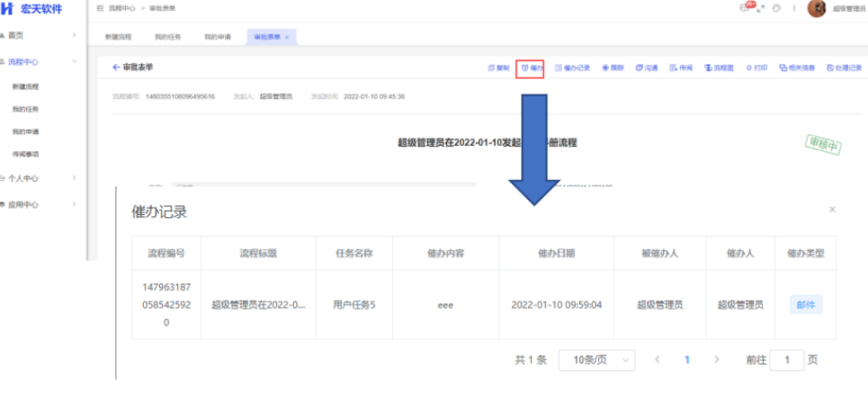Open 流程中心 in the sidebar
Image resolution: width=868 pixels, height=397 pixels.
(22, 62)
